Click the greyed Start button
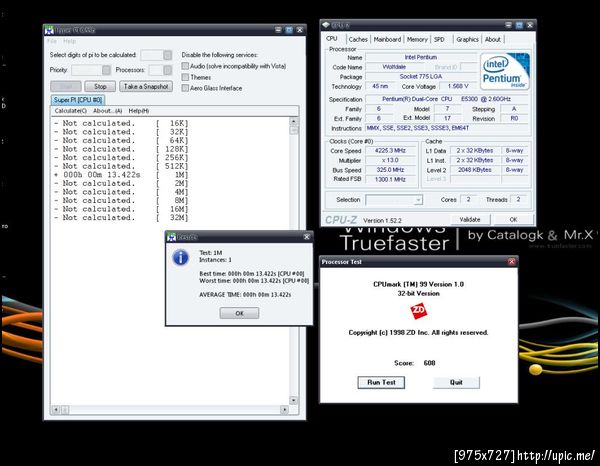600x466 pixels. [x=66, y=86]
